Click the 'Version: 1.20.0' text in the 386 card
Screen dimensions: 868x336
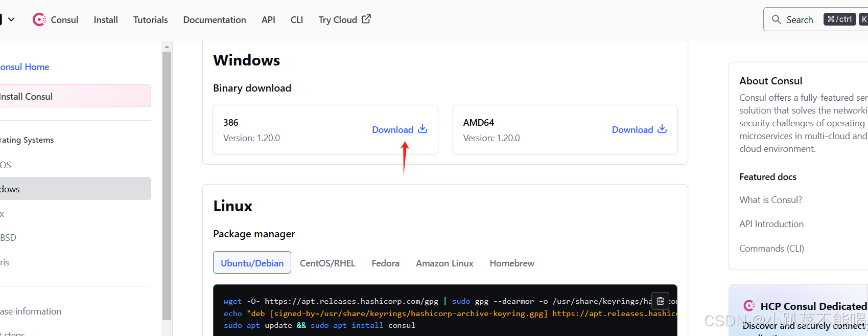pos(251,138)
